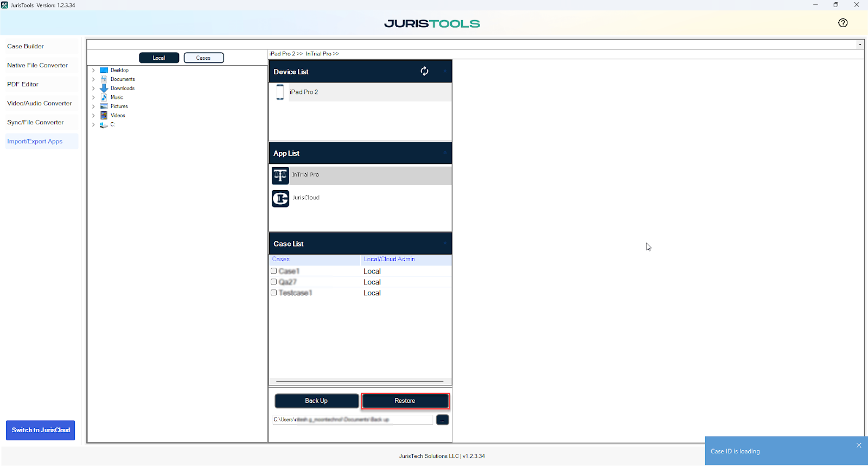Click the Case List horizontal scrollbar

point(360,382)
